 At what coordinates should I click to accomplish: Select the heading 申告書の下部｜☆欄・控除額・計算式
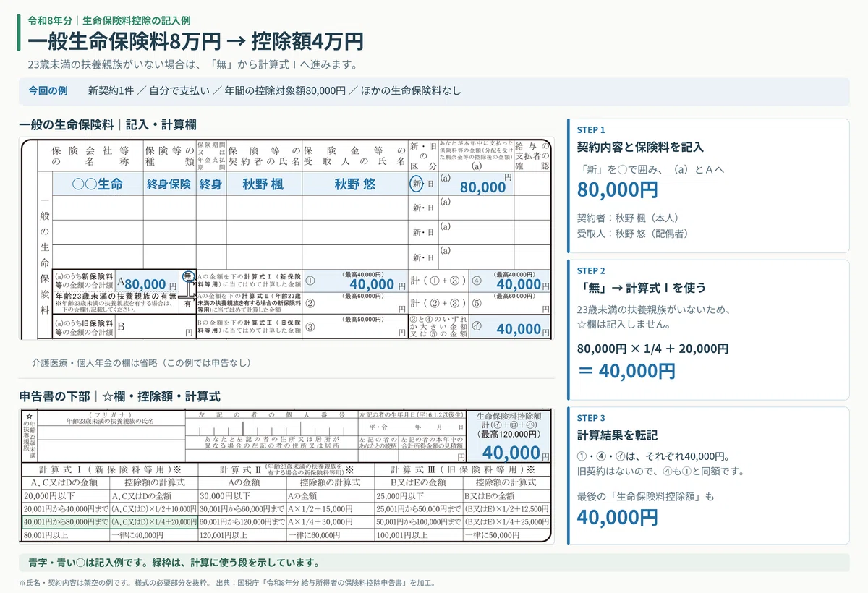point(120,396)
